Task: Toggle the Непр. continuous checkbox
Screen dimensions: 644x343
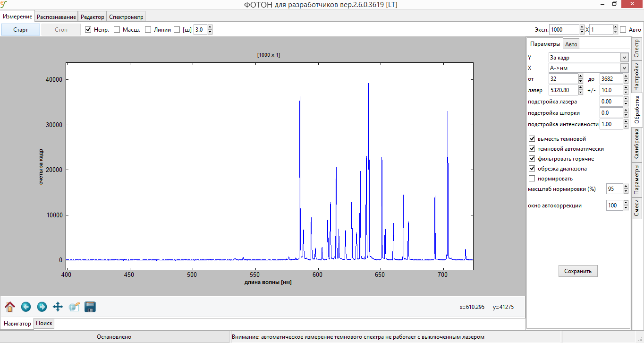Action: tap(88, 30)
